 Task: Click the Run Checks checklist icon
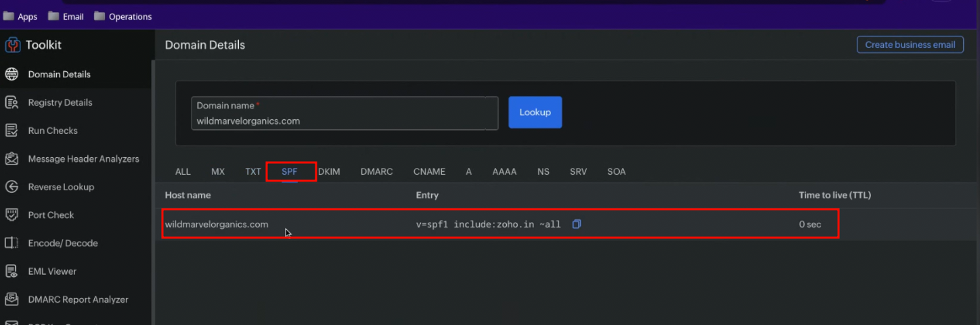click(x=12, y=131)
